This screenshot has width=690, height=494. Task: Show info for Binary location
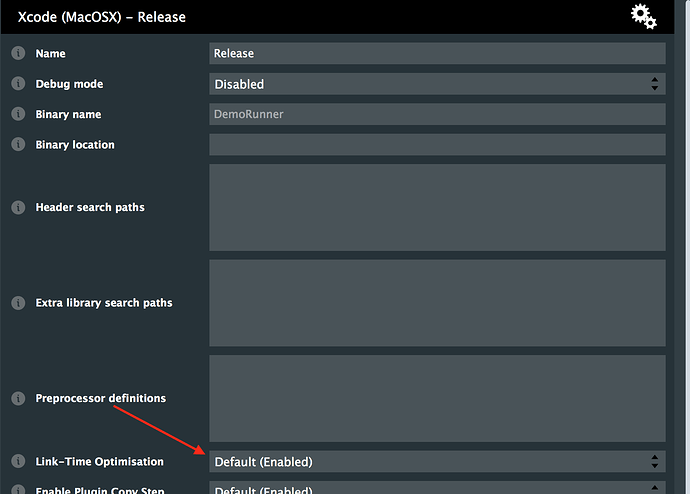(x=18, y=144)
